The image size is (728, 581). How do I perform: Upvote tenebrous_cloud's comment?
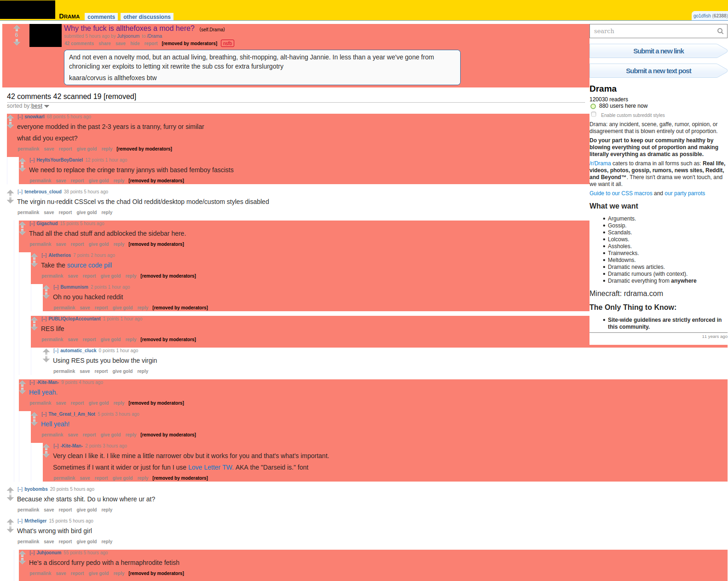point(10,193)
